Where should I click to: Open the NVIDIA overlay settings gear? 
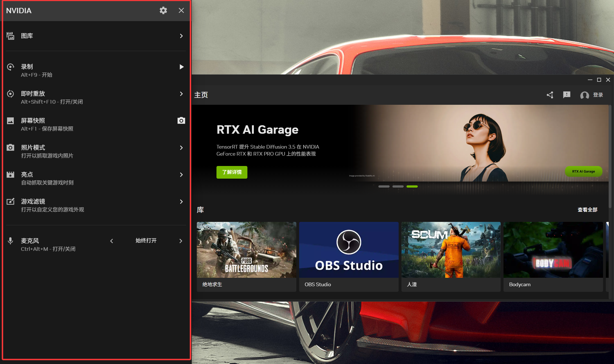tap(163, 11)
